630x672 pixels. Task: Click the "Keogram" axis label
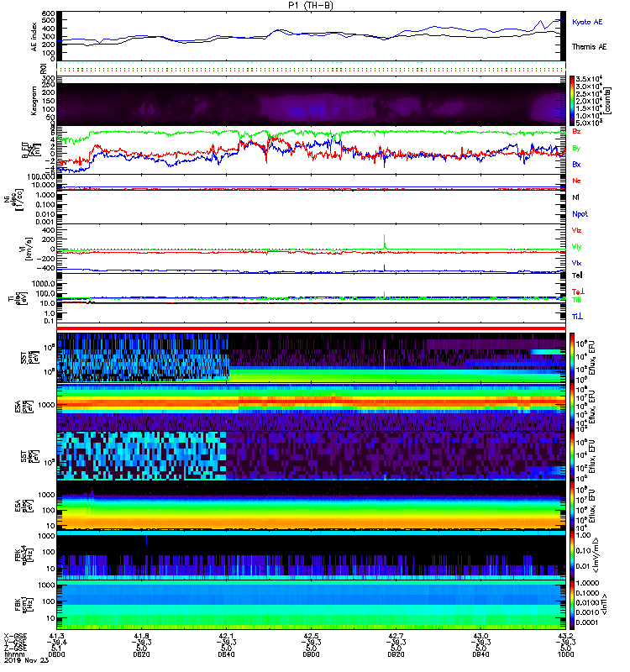(x=34, y=101)
